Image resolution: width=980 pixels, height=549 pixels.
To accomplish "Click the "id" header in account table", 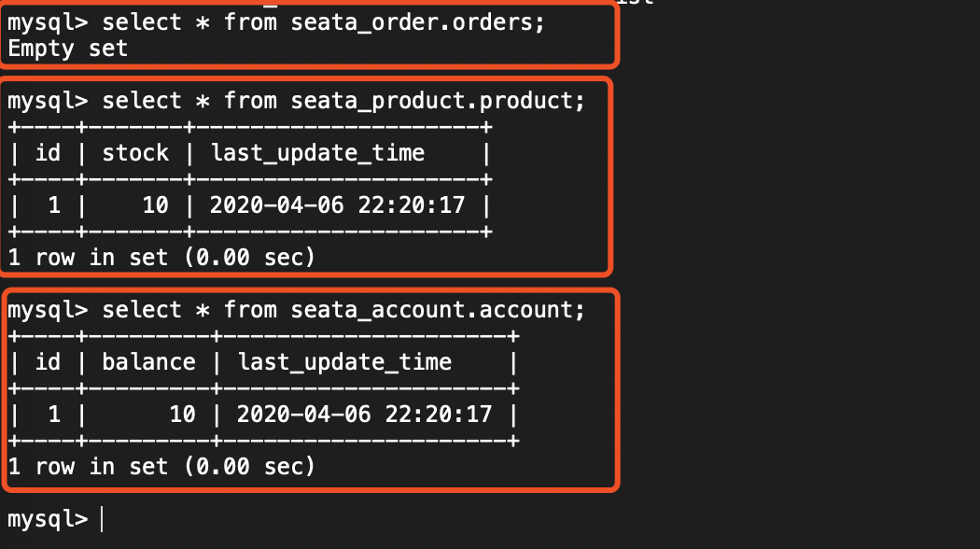I will point(48,361).
